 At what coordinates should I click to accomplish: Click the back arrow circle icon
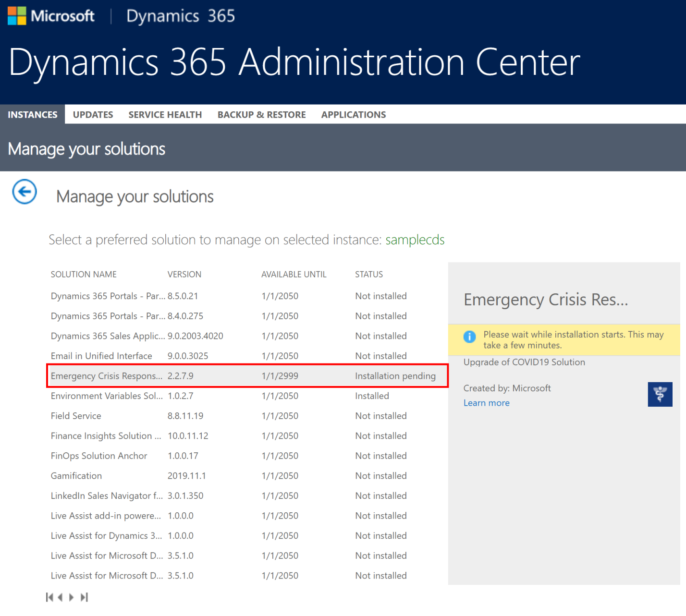coord(24,192)
